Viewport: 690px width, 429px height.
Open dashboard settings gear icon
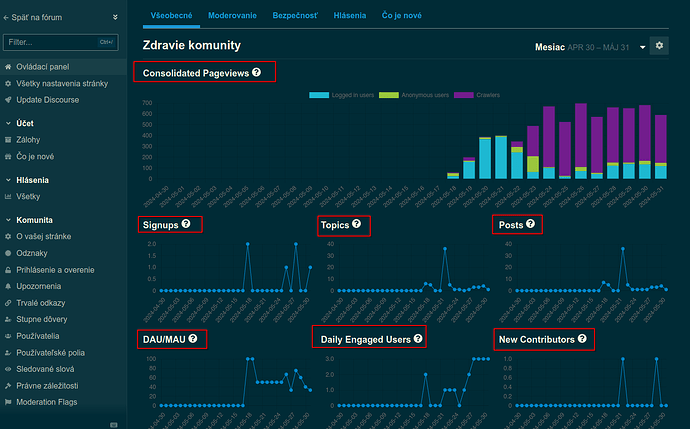pyautogui.click(x=659, y=46)
